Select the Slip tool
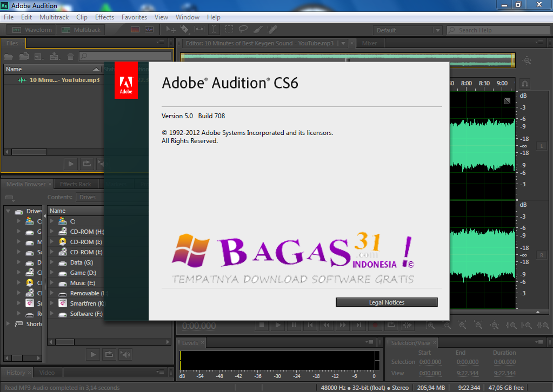Screen dimensions: 553x392 [199, 30]
